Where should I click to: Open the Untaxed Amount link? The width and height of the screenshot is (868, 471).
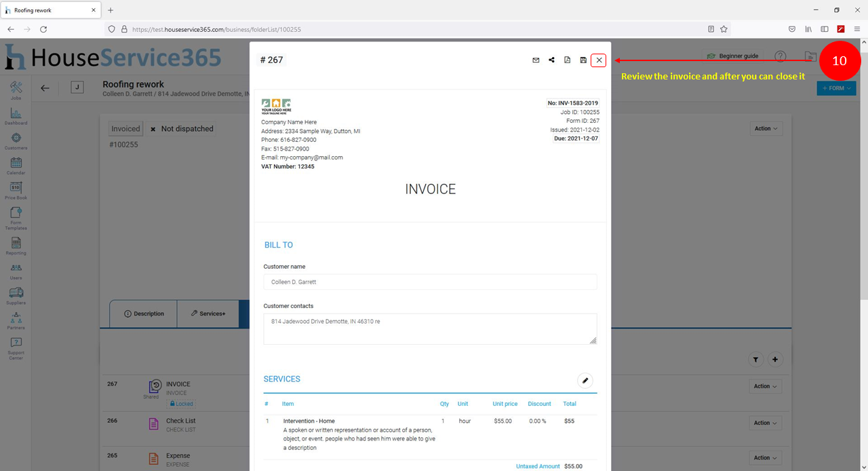(x=538, y=466)
